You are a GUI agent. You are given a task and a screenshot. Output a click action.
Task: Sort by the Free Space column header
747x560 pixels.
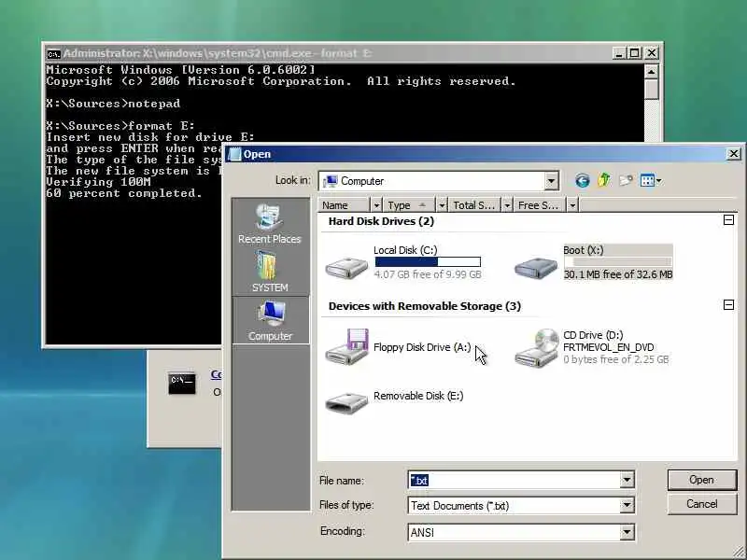click(540, 205)
